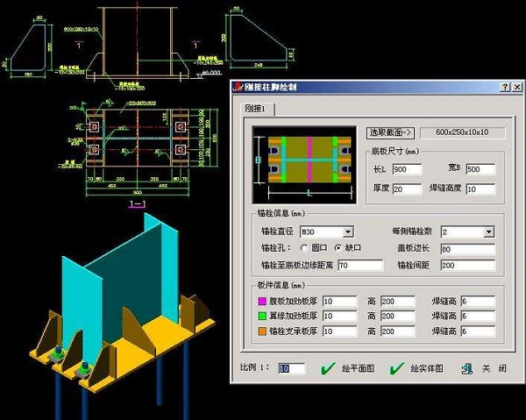This screenshot has width=526, height=420.
Task: Click the help question mark icon
Action: click(505, 88)
